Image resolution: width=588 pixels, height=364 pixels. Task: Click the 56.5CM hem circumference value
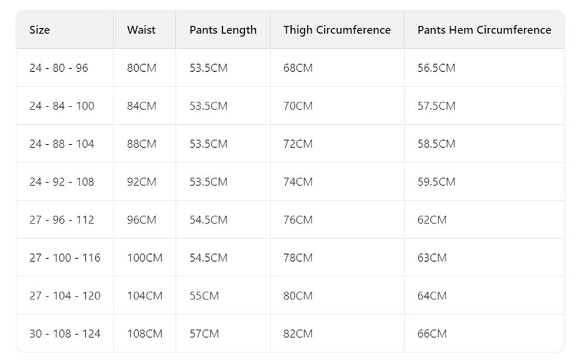pos(436,68)
